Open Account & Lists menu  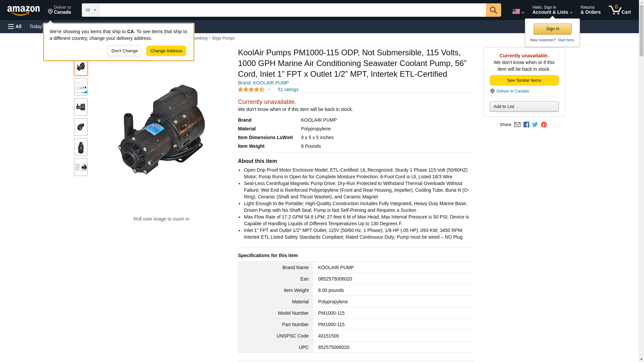(552, 10)
